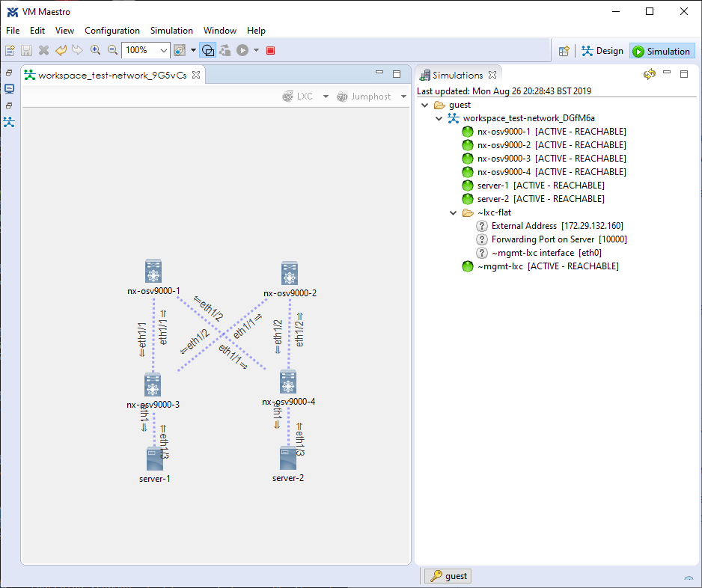
Task: Switch to the Design perspective
Action: (602, 51)
